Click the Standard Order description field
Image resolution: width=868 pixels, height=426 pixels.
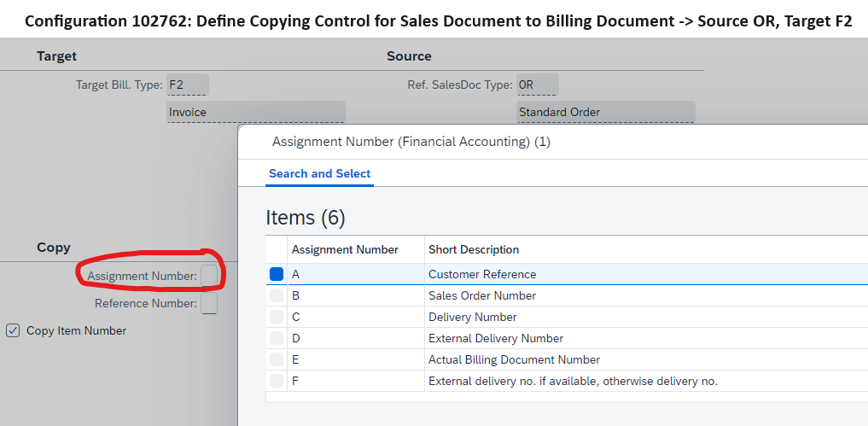[x=606, y=112]
